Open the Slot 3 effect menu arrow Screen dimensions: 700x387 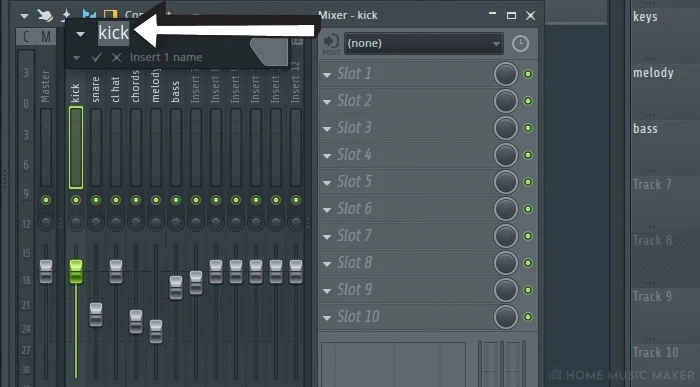pos(327,129)
